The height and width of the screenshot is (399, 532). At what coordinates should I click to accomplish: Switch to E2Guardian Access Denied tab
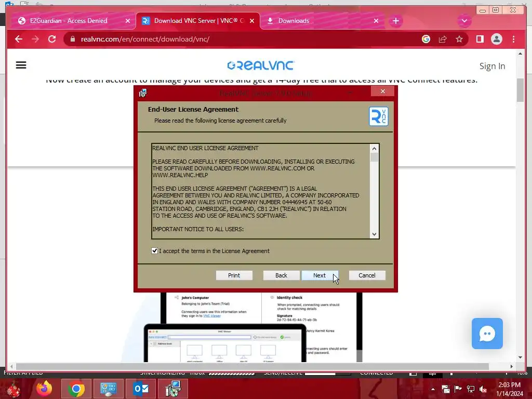[x=69, y=21]
